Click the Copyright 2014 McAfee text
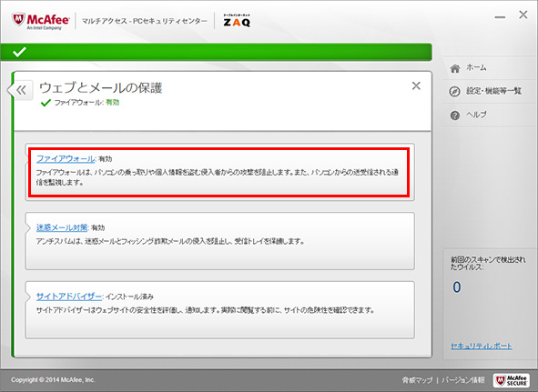This screenshot has height=392, width=538. (x=53, y=380)
